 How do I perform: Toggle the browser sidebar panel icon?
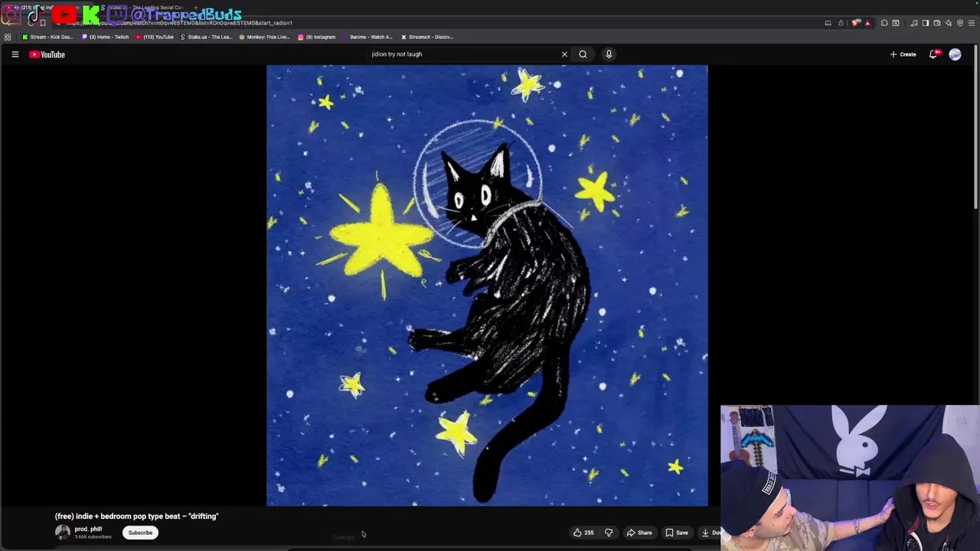coord(925,23)
